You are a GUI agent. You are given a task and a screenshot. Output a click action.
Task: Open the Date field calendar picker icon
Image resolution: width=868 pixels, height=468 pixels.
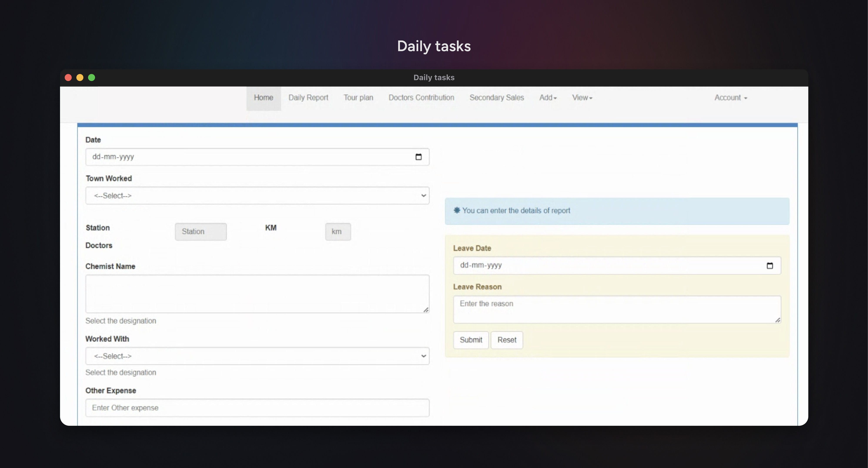click(418, 157)
